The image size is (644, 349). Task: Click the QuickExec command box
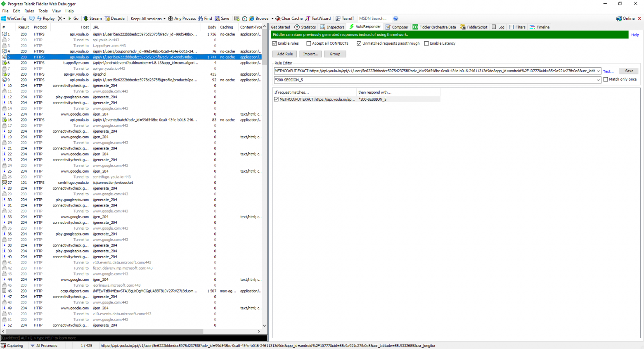click(x=133, y=338)
